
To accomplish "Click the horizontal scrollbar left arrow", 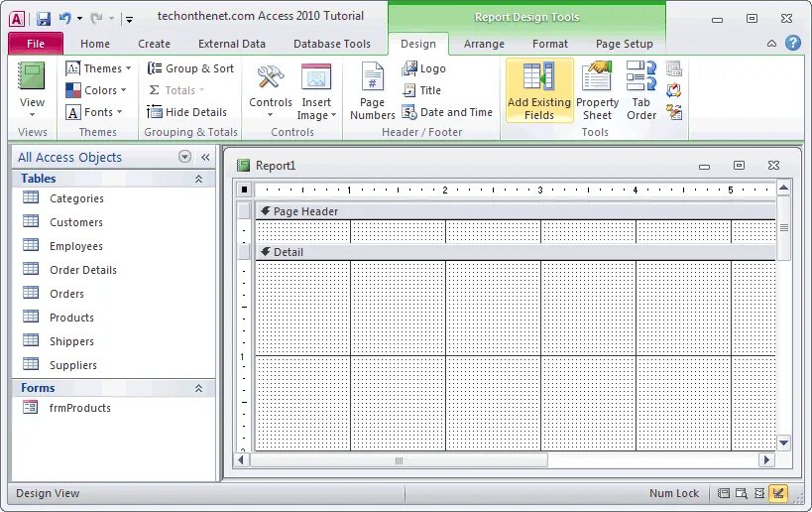I will click(241, 459).
